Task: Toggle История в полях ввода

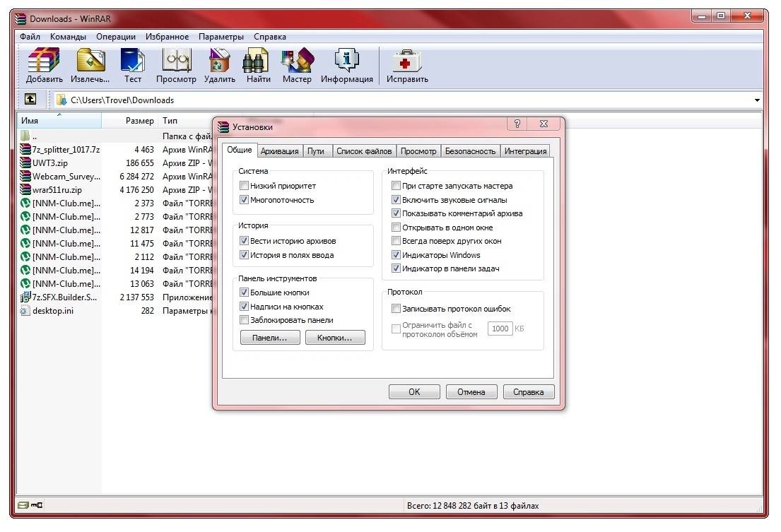Action: tap(244, 255)
